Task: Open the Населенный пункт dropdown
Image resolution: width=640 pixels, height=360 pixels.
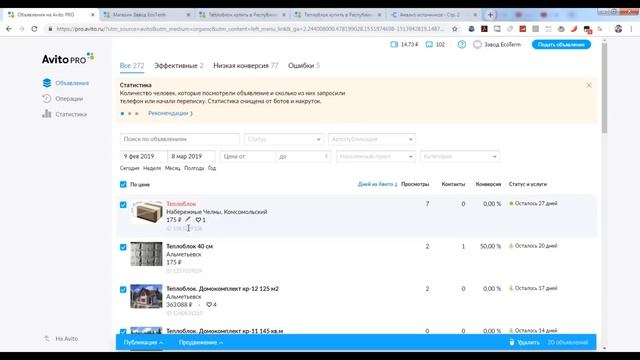Action: [376, 156]
